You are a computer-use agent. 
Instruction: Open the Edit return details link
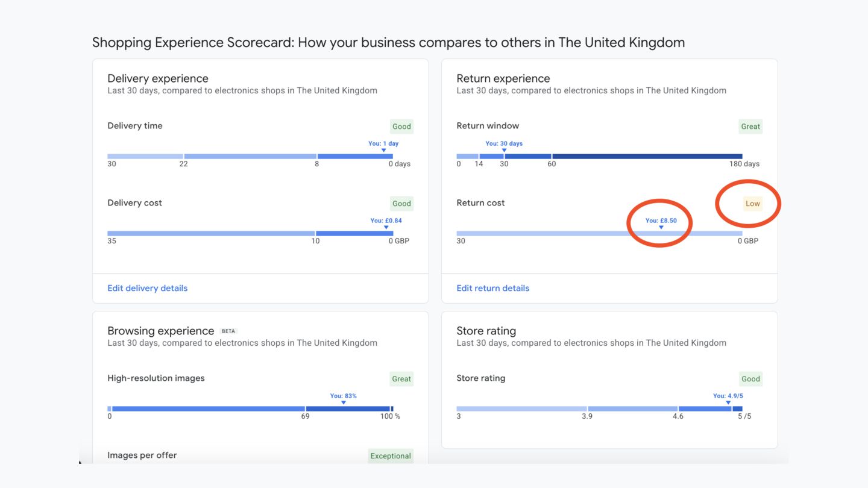(492, 288)
